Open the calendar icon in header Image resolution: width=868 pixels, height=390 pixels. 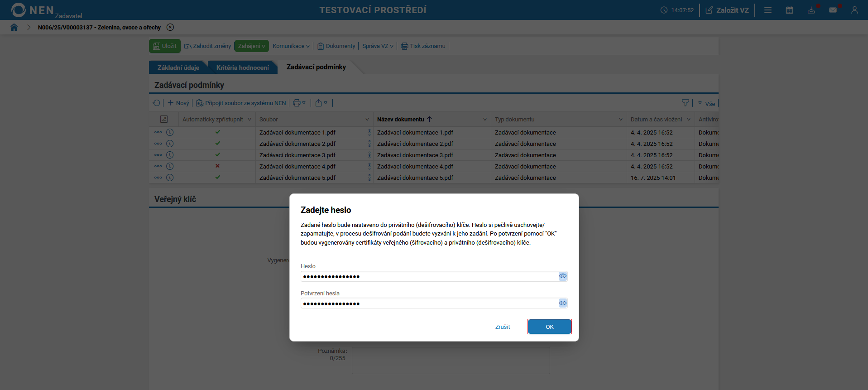click(789, 10)
